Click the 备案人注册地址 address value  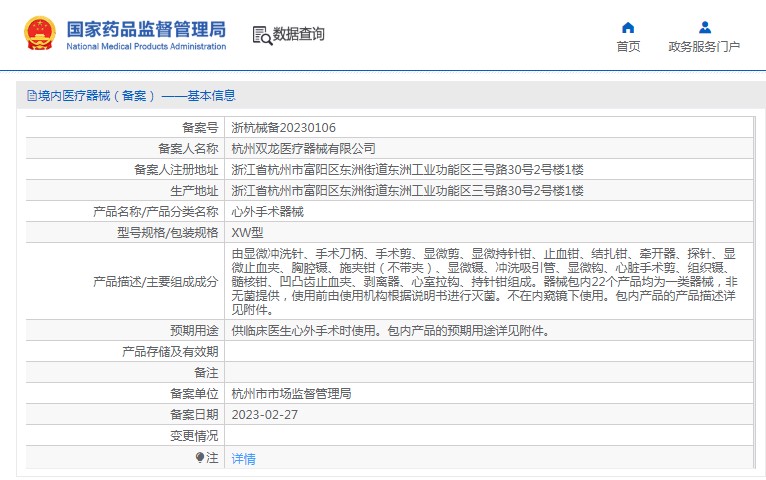coord(407,169)
